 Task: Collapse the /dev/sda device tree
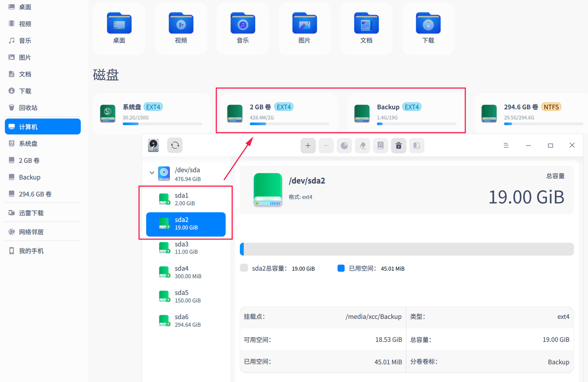click(x=152, y=173)
